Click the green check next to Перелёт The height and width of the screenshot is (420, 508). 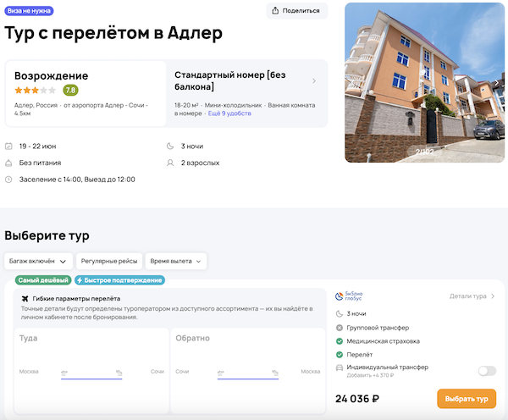click(x=339, y=354)
